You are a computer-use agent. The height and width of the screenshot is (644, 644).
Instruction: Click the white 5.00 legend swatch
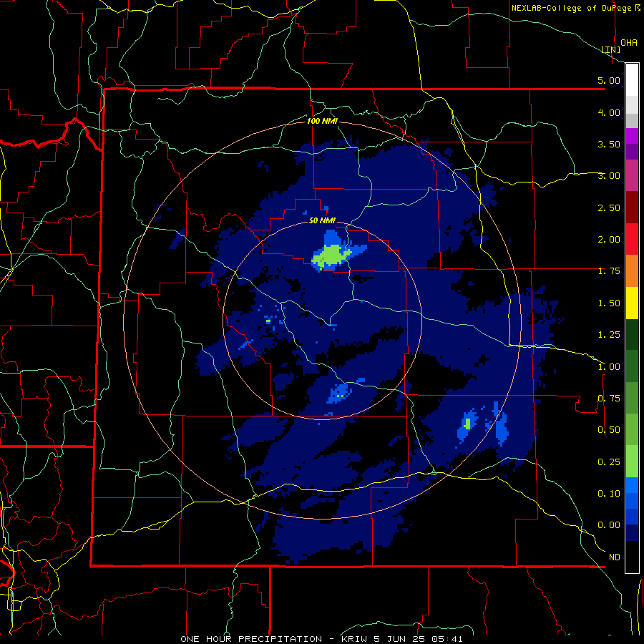(632, 80)
